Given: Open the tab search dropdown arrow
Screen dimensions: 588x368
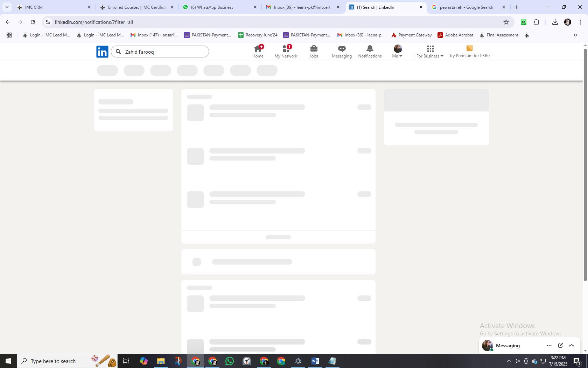Looking at the screenshot, I should pyautogui.click(x=7, y=7).
